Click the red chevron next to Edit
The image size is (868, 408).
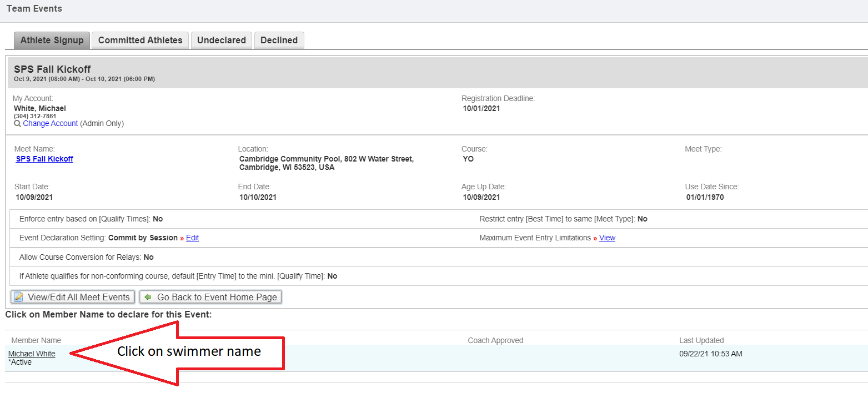(x=182, y=238)
